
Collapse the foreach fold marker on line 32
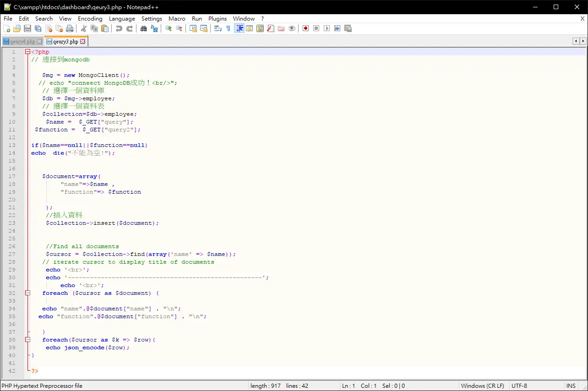(x=27, y=293)
